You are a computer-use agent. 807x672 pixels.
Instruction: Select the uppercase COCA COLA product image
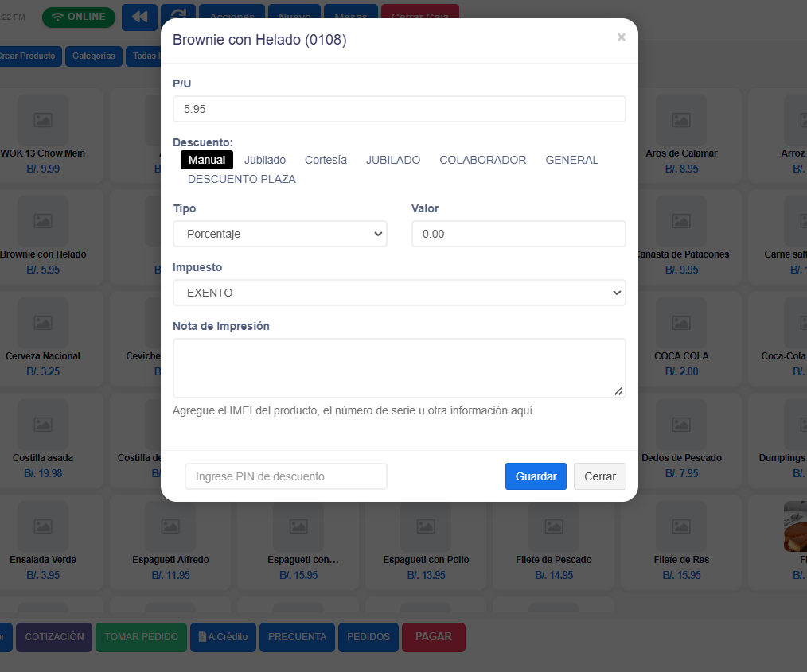pyautogui.click(x=681, y=322)
